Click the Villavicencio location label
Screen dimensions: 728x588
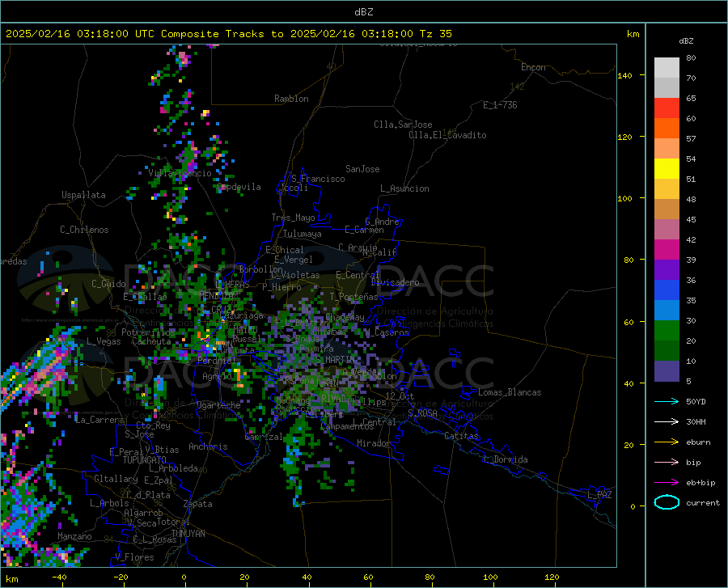tap(180, 173)
